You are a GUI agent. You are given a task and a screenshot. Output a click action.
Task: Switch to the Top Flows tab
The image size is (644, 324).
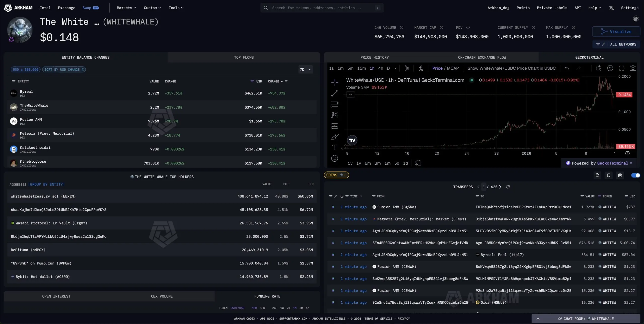click(244, 57)
